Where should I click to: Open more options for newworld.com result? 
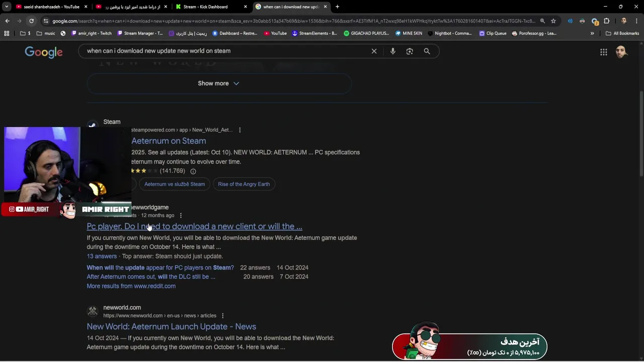[x=222, y=316]
